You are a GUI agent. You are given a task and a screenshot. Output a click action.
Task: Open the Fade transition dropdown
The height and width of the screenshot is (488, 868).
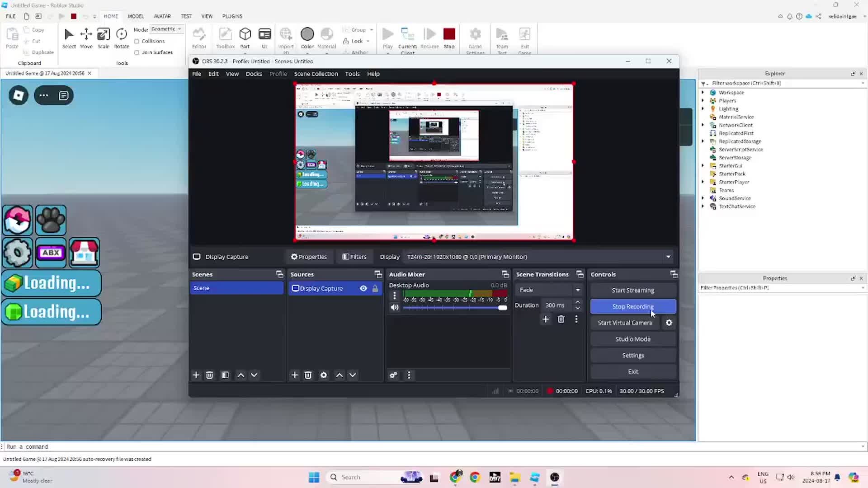pos(578,290)
